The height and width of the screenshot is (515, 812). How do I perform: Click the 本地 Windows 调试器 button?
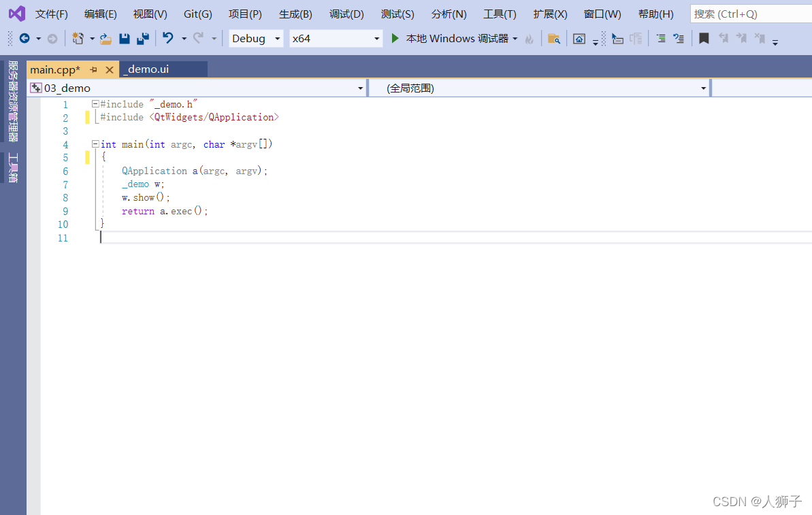[x=457, y=39]
